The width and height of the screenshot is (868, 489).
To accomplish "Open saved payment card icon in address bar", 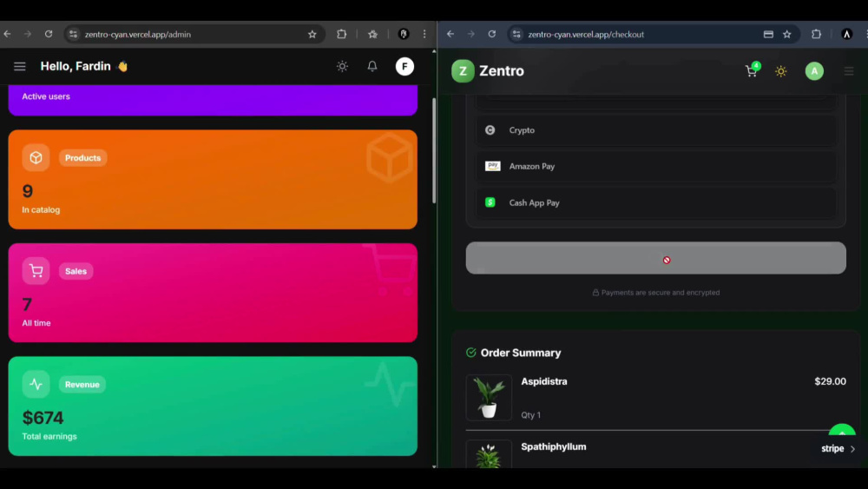I will tap(768, 35).
